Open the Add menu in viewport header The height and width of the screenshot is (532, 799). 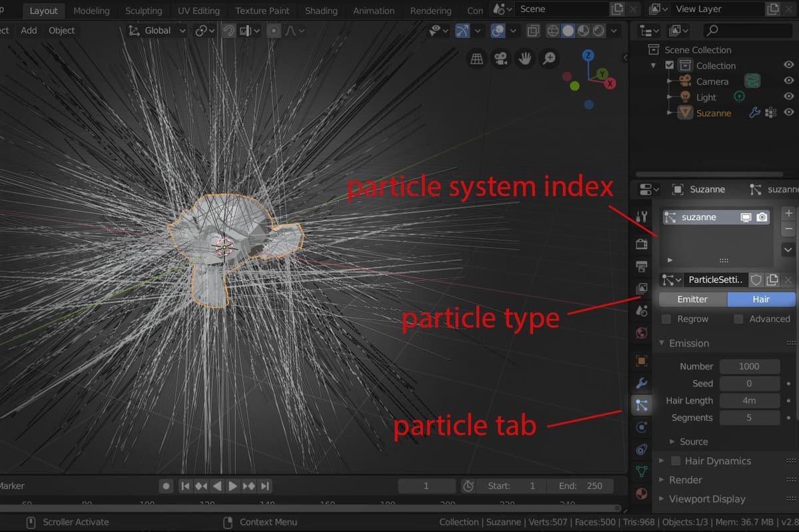(29, 31)
